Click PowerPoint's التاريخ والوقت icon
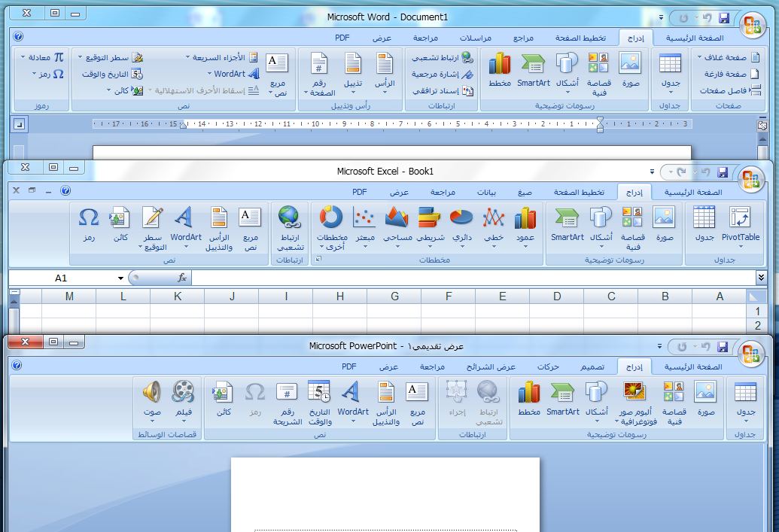 tap(319, 392)
